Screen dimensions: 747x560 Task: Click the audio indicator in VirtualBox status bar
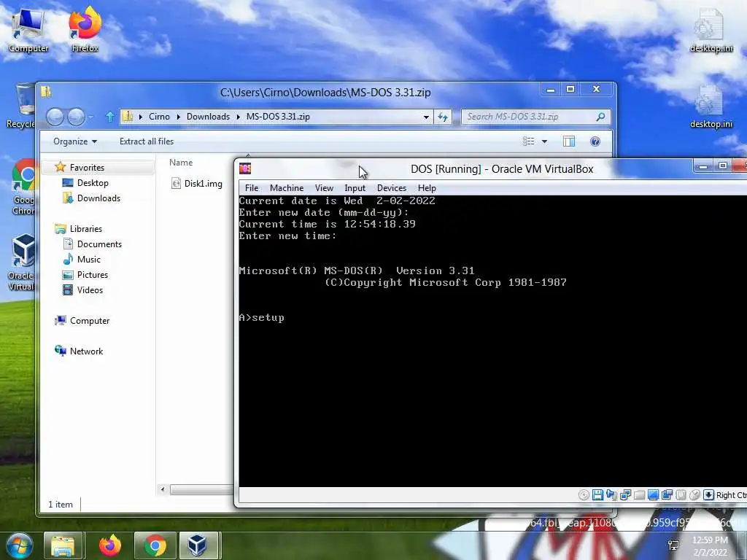[612, 495]
